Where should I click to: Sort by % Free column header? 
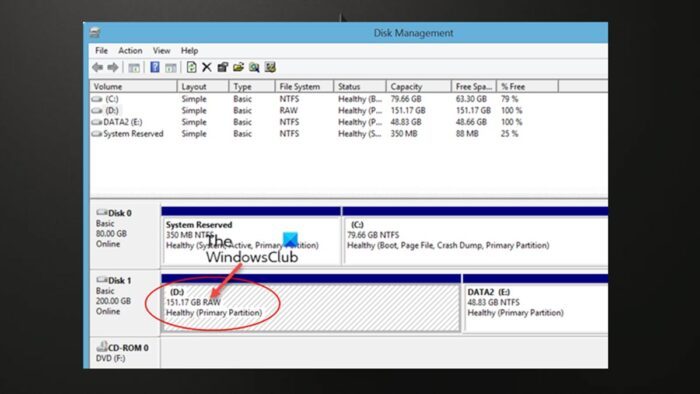click(x=527, y=87)
